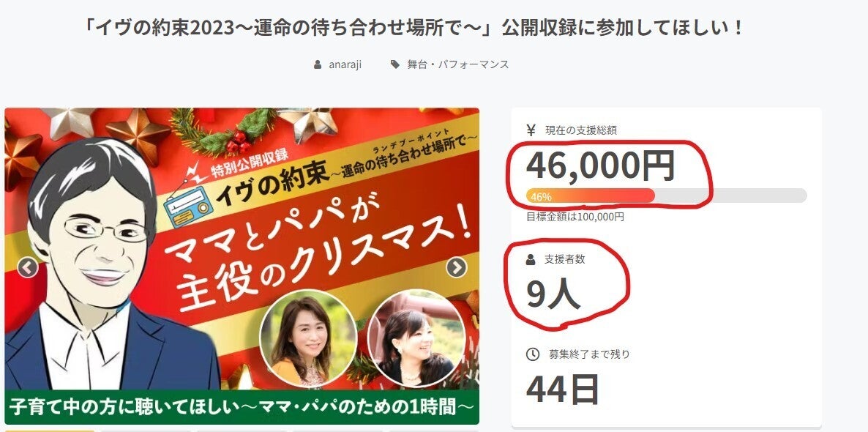This screenshot has width=868, height=432.
Task: Click the user icon beside anaraji
Action: pos(317,64)
